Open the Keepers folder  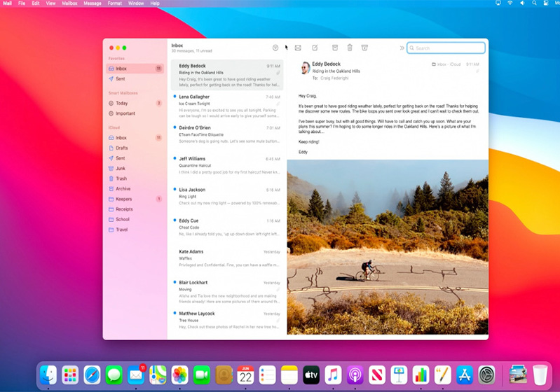tap(135, 199)
